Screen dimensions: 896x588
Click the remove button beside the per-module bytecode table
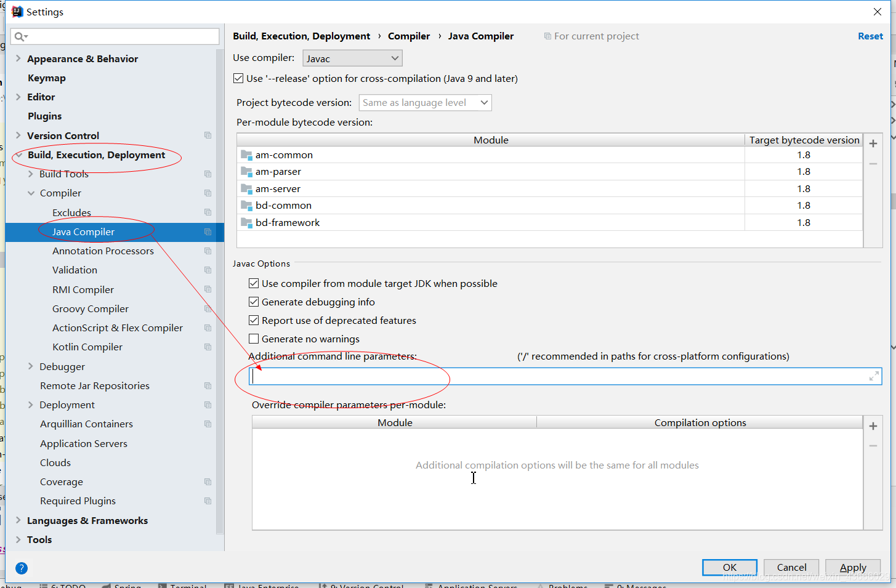pyautogui.click(x=873, y=164)
